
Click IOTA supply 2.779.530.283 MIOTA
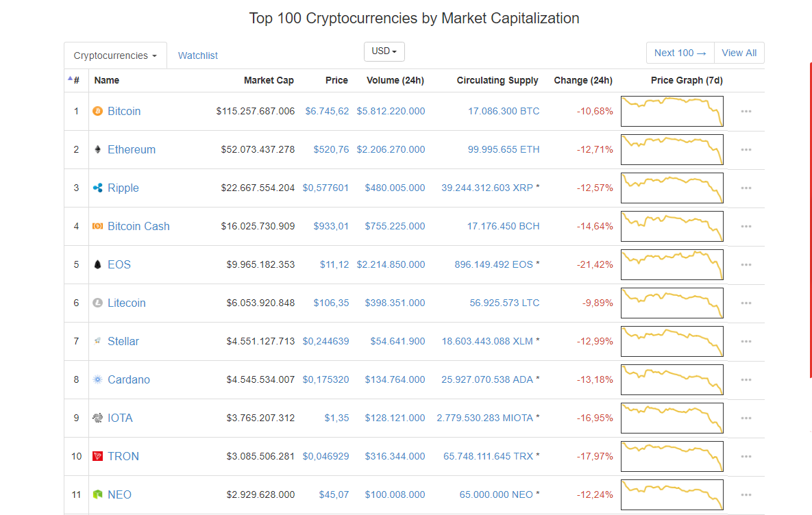point(484,418)
